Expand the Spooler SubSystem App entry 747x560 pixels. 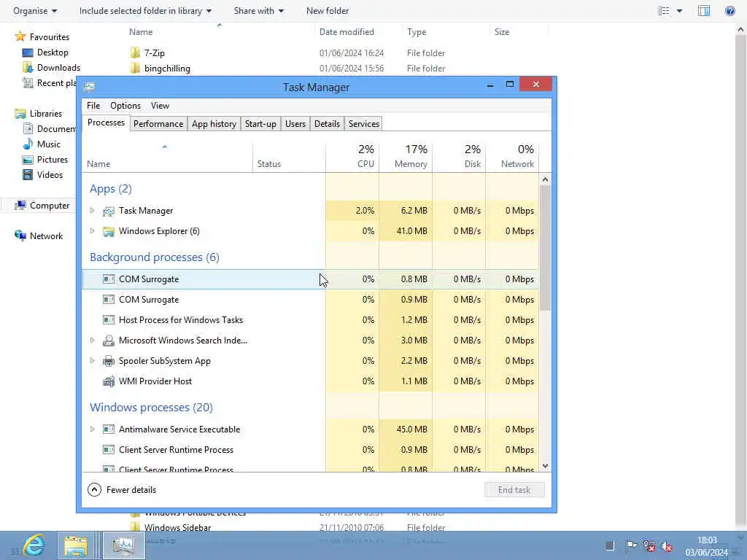click(93, 360)
